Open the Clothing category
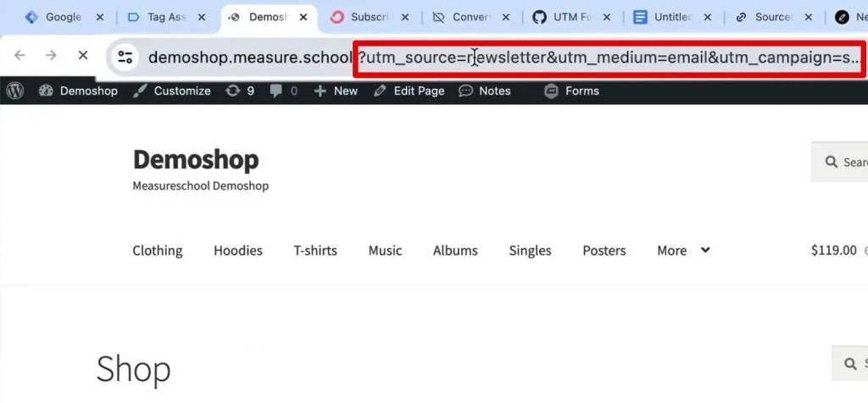Image resolution: width=868 pixels, height=403 pixels. pos(157,251)
